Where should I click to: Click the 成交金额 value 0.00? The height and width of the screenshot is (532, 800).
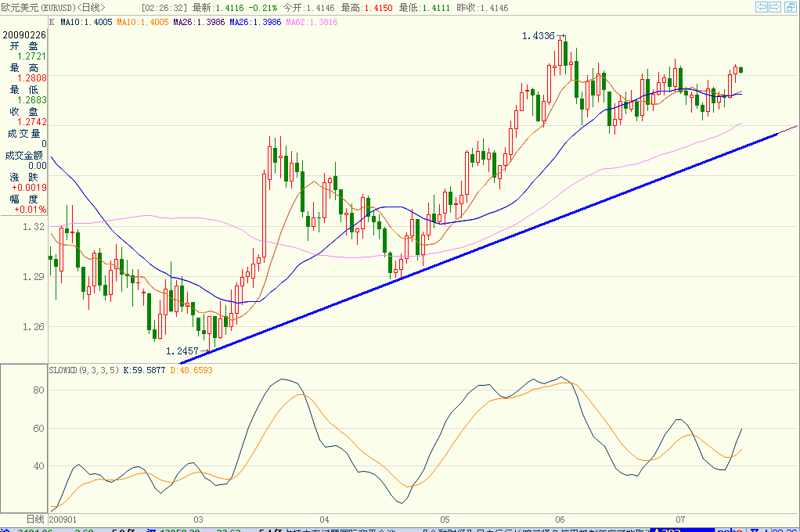point(38,166)
